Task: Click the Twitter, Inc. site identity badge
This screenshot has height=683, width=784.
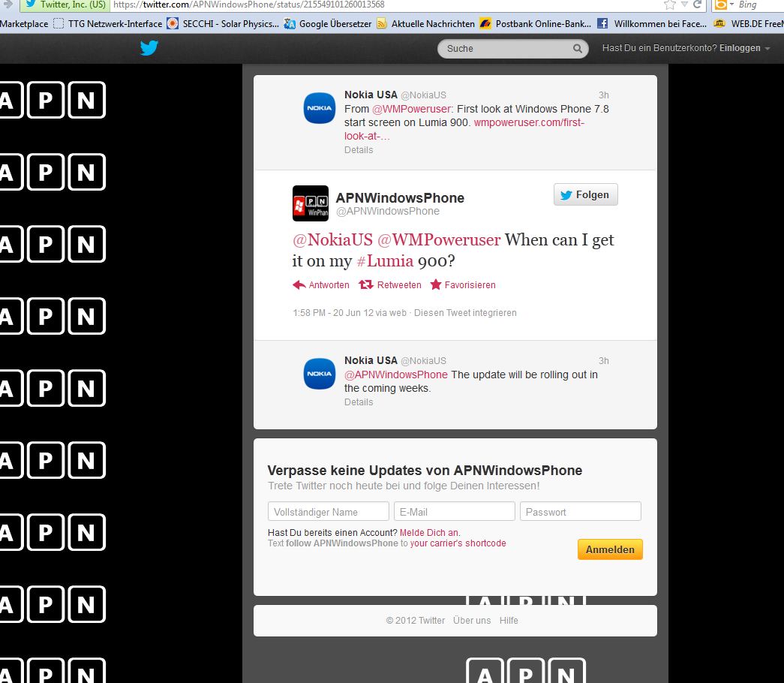Action: [x=65, y=5]
